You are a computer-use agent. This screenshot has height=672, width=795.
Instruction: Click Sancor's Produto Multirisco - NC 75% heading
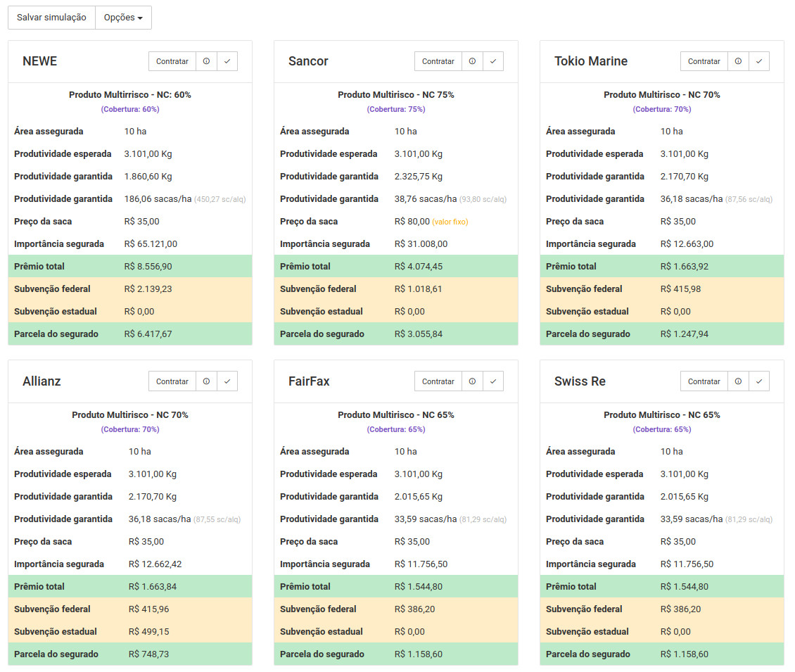396,95
